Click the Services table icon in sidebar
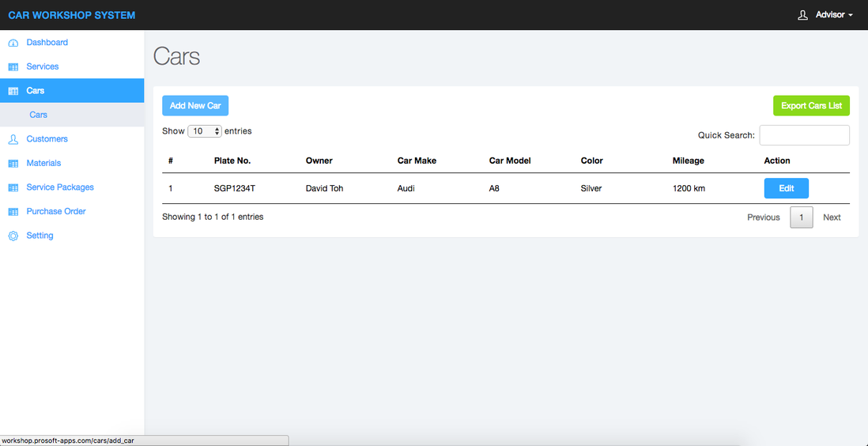Screen dimensions: 868x446 (13, 67)
